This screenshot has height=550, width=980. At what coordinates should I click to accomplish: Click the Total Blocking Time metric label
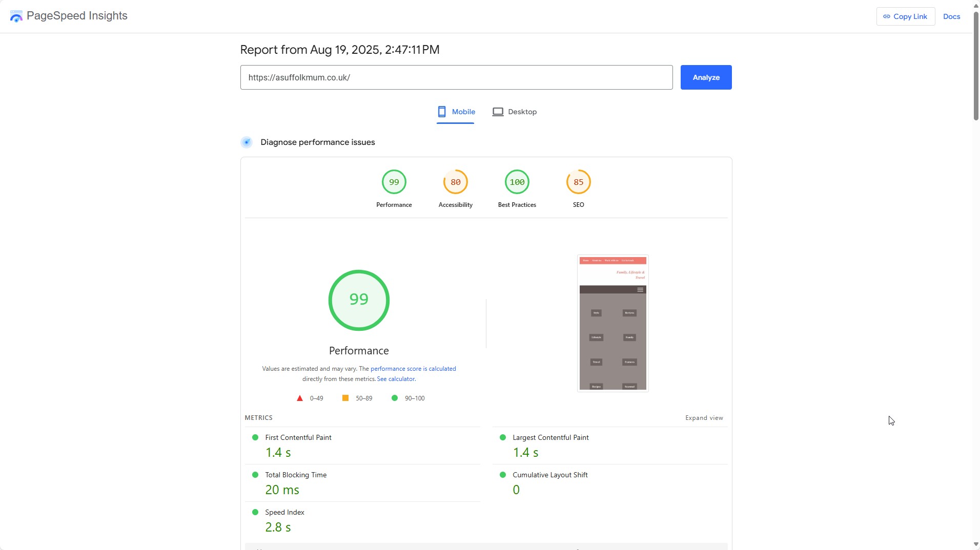click(x=296, y=475)
